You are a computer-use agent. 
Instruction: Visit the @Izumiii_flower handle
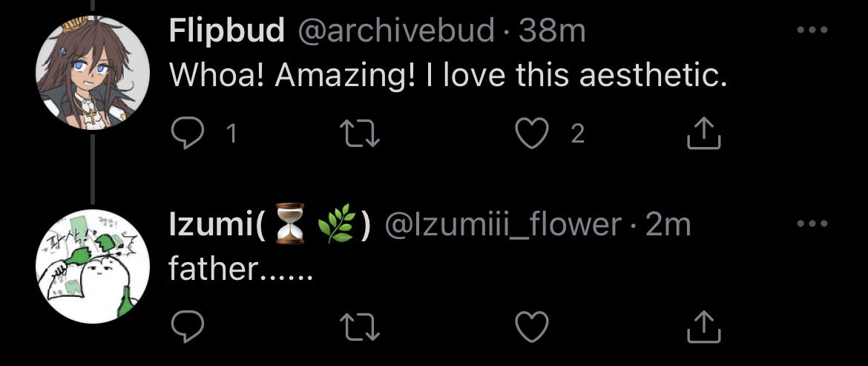(x=502, y=225)
